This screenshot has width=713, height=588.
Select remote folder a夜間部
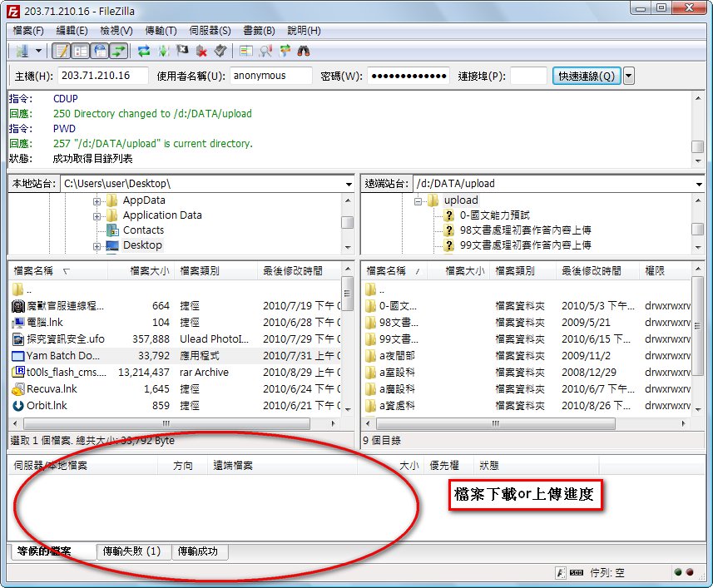[527, 355]
